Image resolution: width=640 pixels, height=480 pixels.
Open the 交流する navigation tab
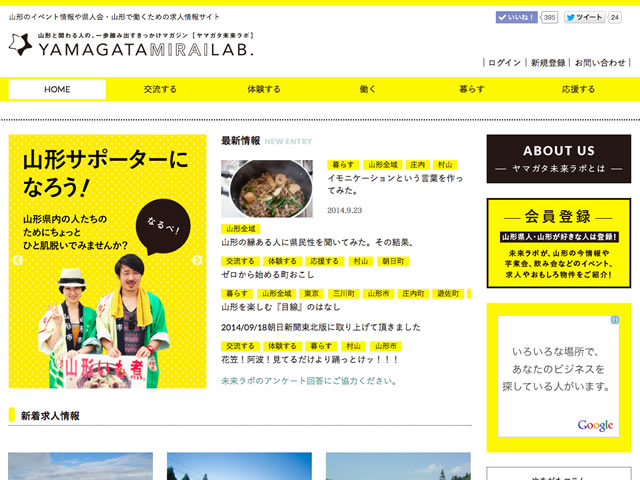160,89
